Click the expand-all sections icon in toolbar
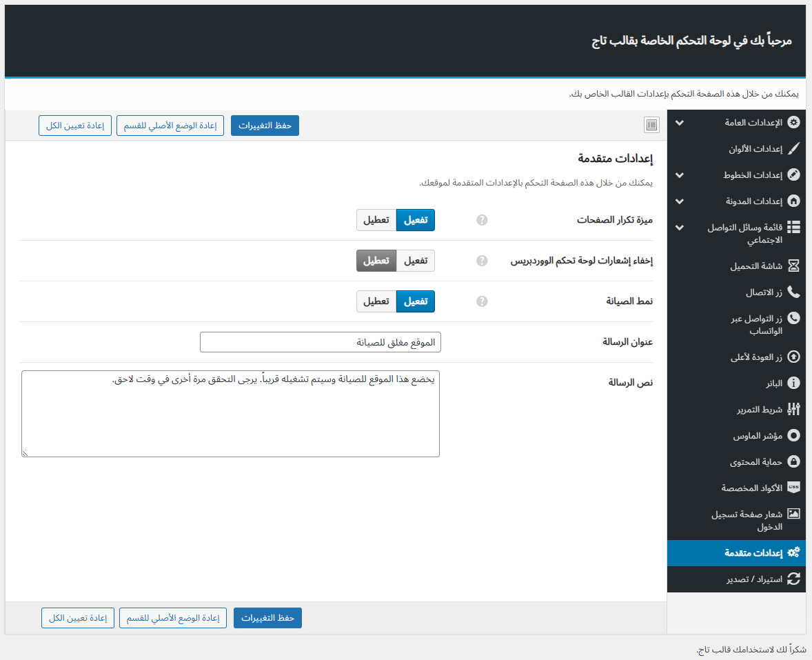Screen dimensions: 812x660 651,125
